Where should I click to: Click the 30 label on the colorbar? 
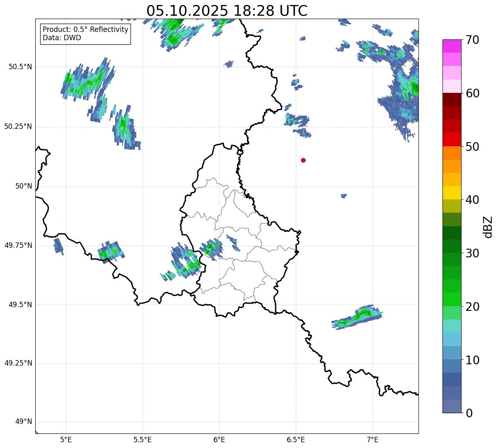tap(472, 253)
